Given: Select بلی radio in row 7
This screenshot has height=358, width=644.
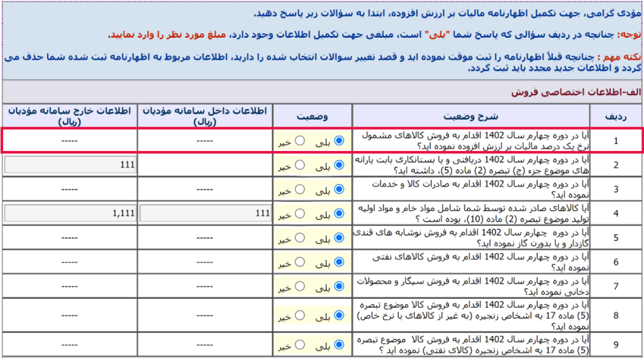Looking at the screenshot, I should click(x=339, y=286).
